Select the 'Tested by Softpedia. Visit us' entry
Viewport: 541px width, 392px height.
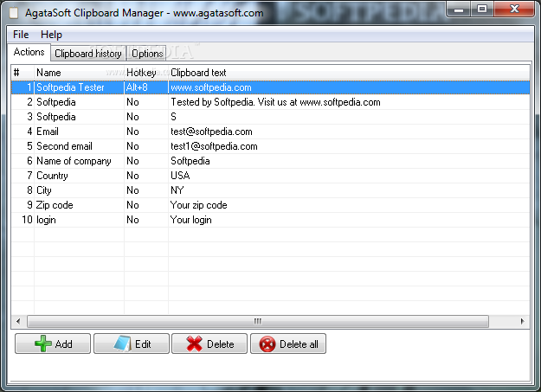coord(270,102)
